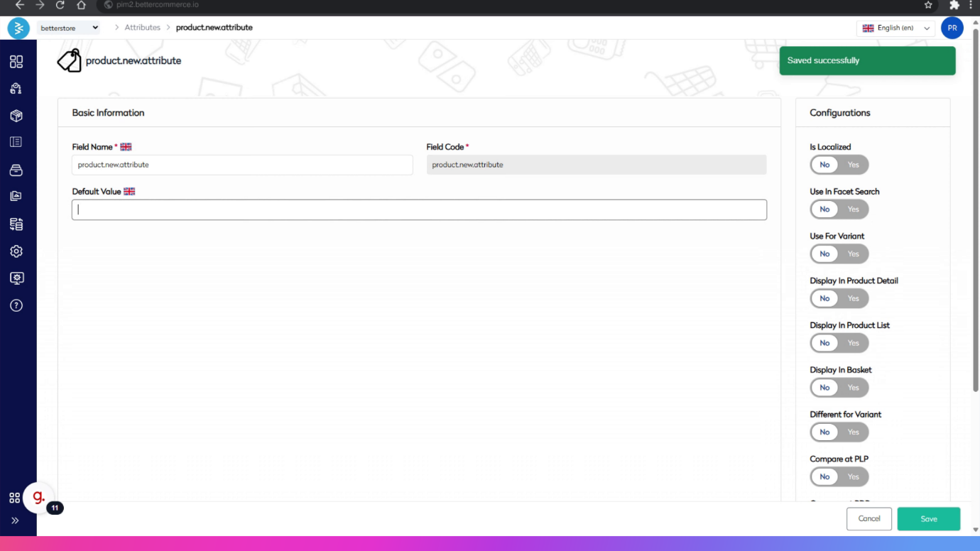Click the green Save button
The height and width of the screenshot is (551, 980).
coord(928,519)
